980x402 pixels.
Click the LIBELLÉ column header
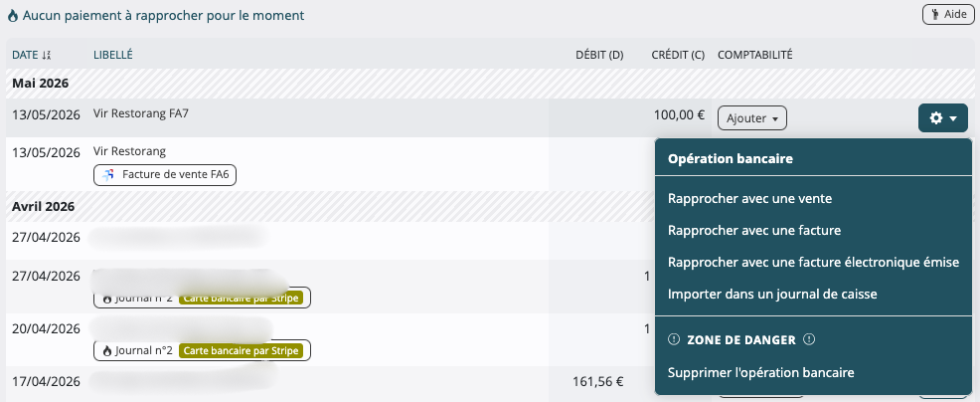(x=113, y=55)
